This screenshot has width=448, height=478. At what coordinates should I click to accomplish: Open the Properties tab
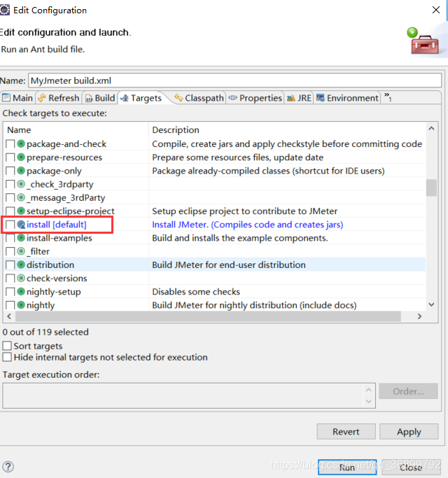coord(255,98)
